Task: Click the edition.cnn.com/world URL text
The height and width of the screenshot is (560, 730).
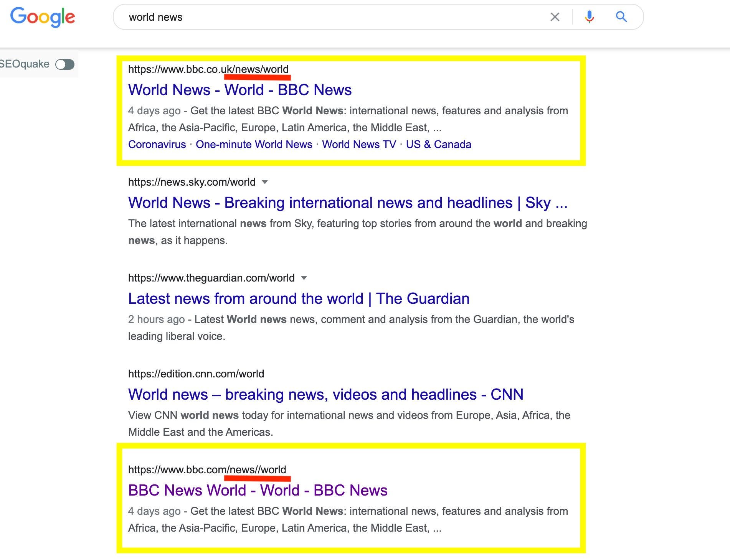Action: 196,374
